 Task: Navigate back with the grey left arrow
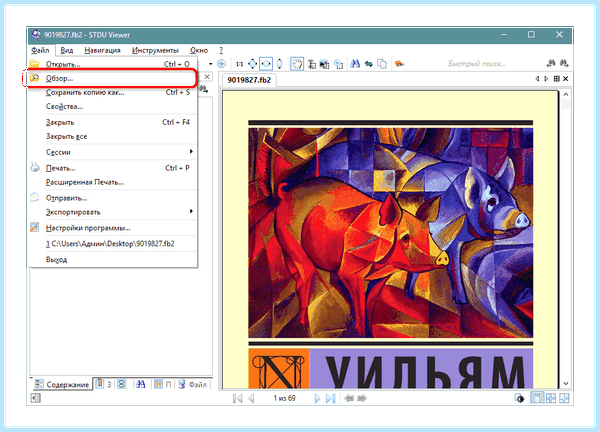(x=349, y=398)
